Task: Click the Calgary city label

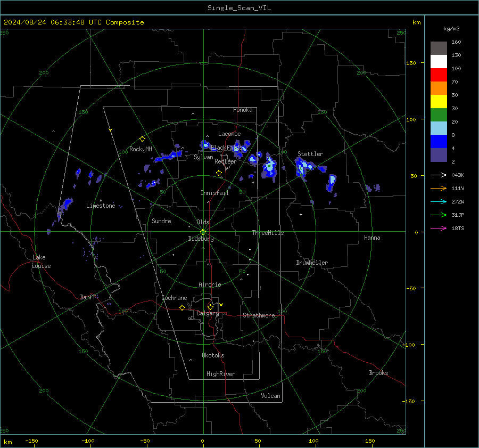Action: tap(208, 313)
